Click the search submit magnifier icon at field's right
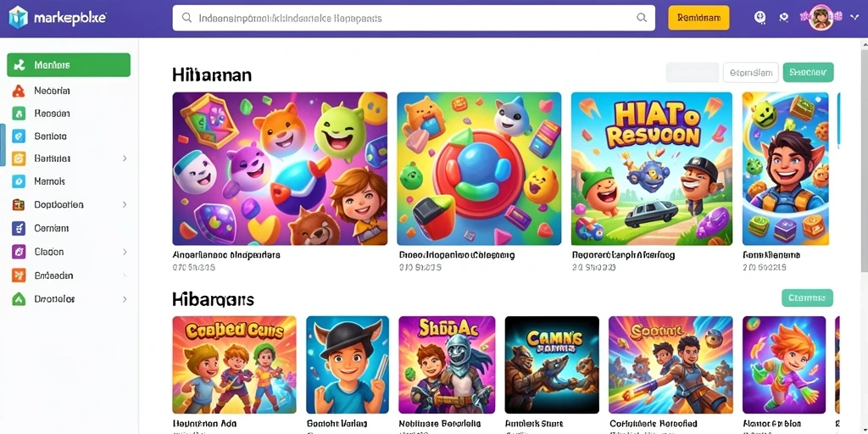The image size is (868, 434). pyautogui.click(x=642, y=18)
